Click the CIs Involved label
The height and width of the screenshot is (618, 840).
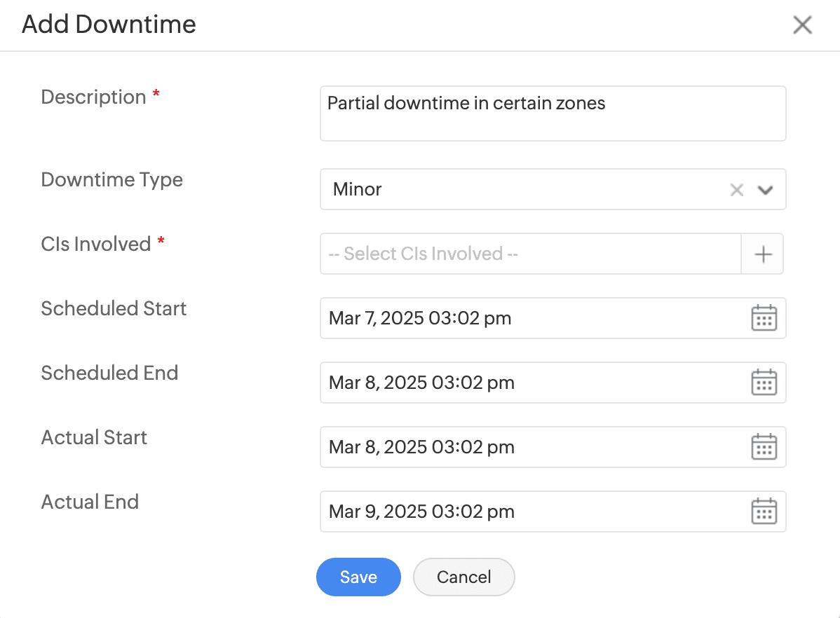pos(96,244)
